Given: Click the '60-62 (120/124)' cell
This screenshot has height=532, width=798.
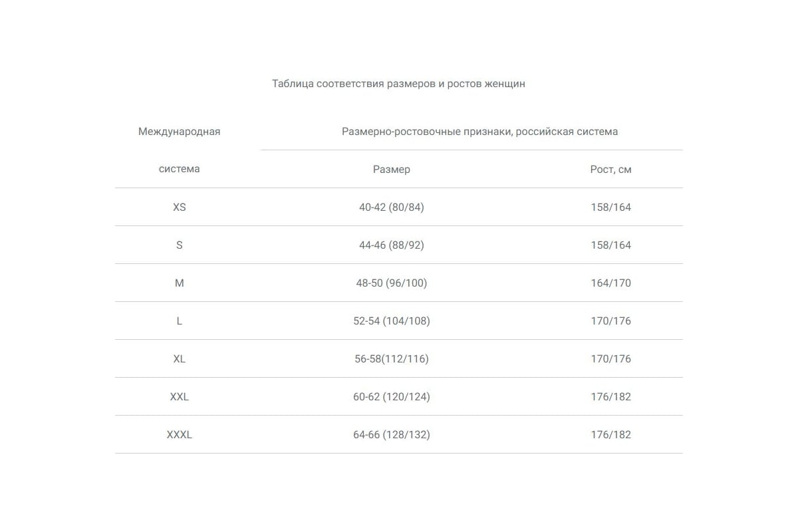Looking at the screenshot, I should pos(391,397).
